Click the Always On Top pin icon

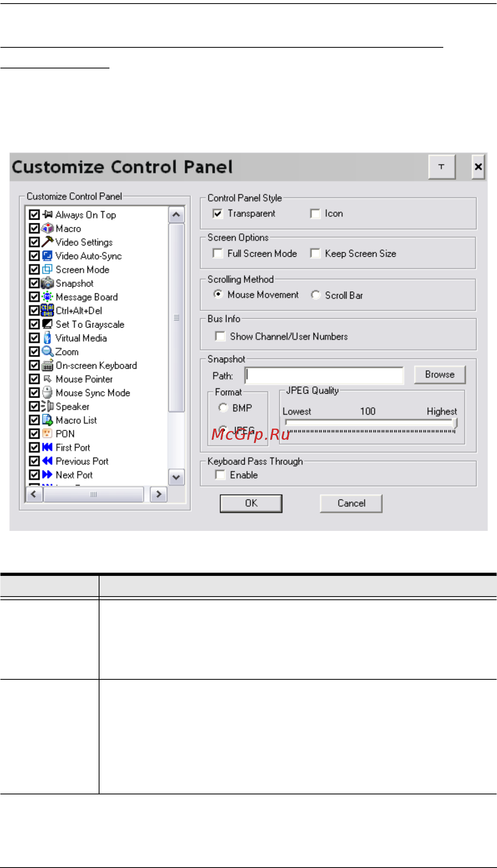pos(47,215)
